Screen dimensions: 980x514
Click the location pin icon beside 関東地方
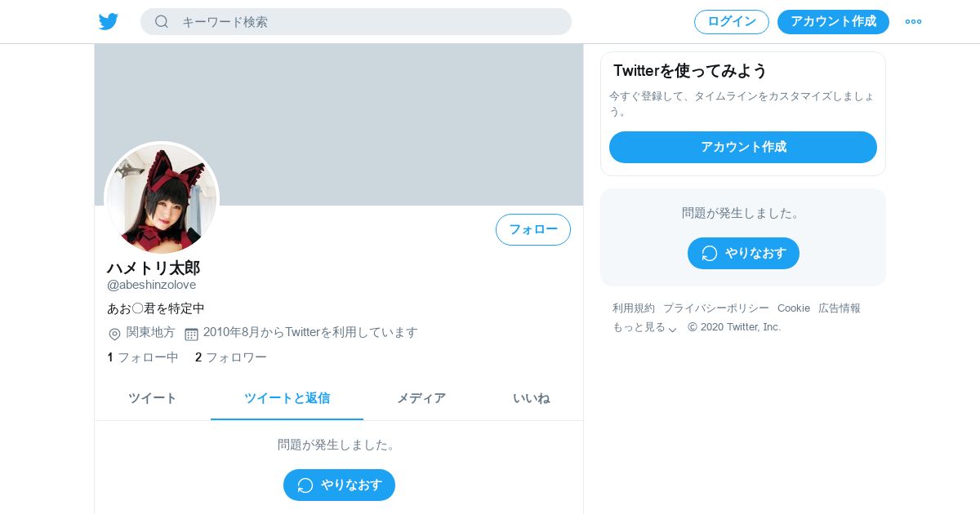point(114,334)
